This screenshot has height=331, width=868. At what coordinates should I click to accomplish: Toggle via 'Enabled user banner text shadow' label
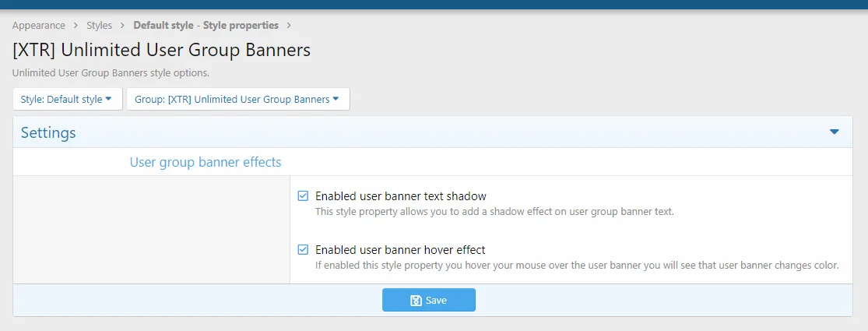coord(401,196)
